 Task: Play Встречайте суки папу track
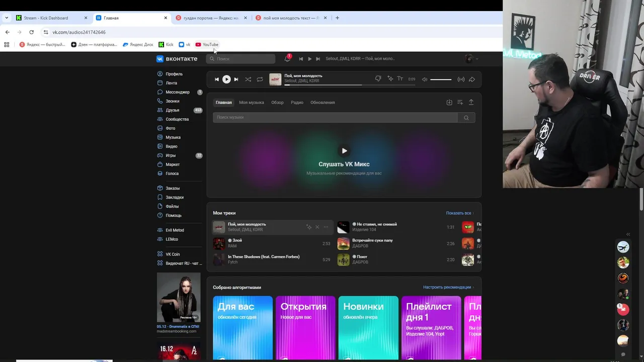pos(343,243)
